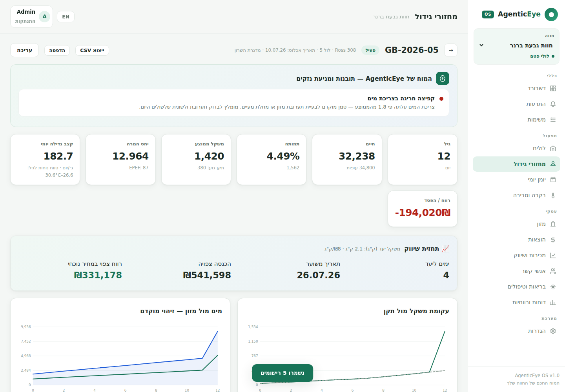Click the קפיצה חריגה בצריכת מים alert card

click(x=234, y=103)
